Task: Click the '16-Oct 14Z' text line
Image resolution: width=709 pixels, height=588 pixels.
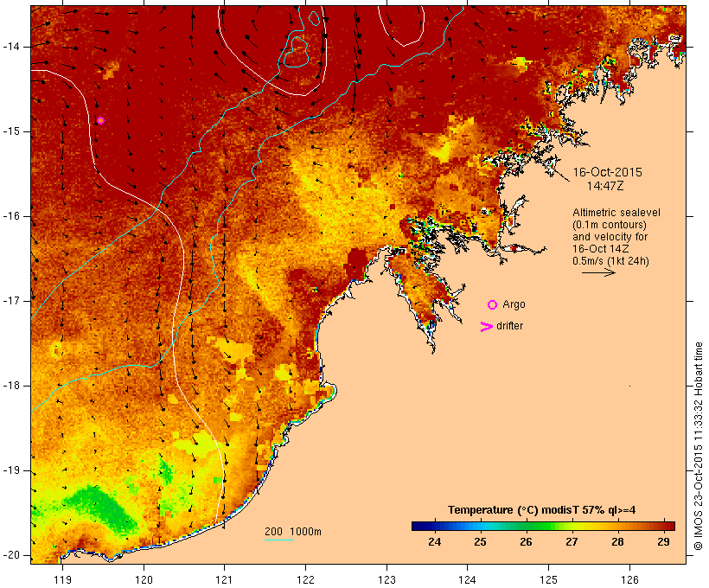Action: [x=600, y=249]
